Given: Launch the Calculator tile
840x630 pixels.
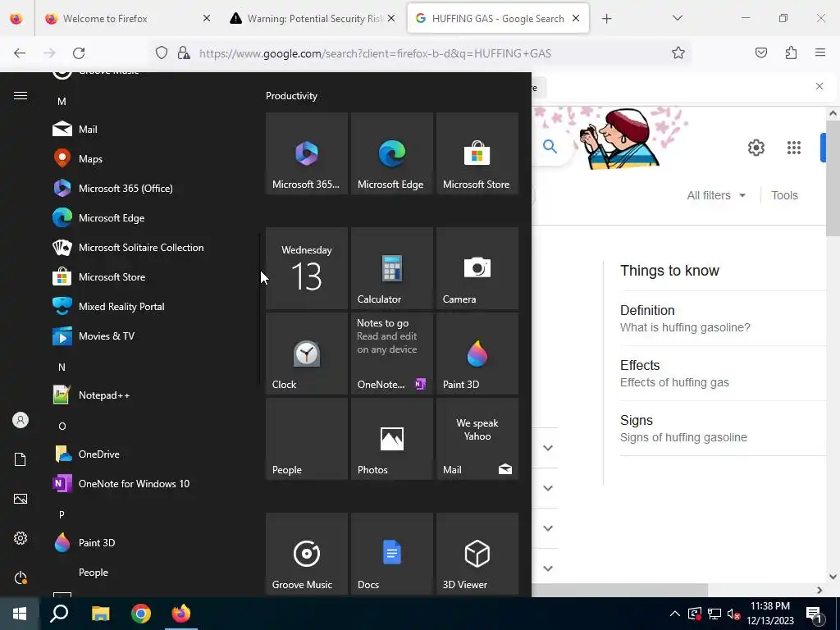Looking at the screenshot, I should tap(391, 268).
